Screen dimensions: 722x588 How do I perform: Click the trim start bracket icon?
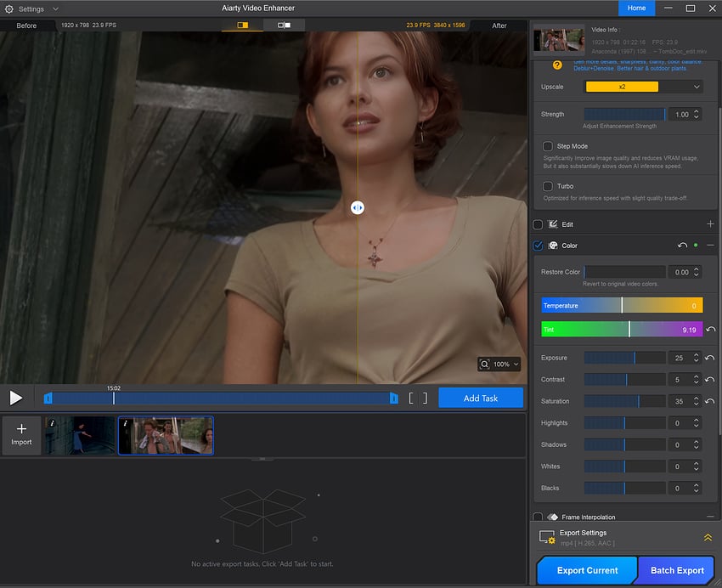(x=411, y=398)
